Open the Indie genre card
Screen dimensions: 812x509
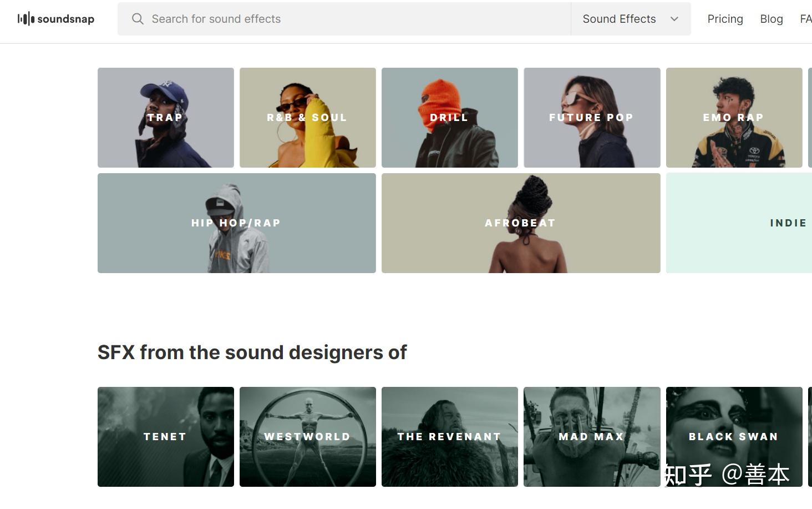(739, 223)
